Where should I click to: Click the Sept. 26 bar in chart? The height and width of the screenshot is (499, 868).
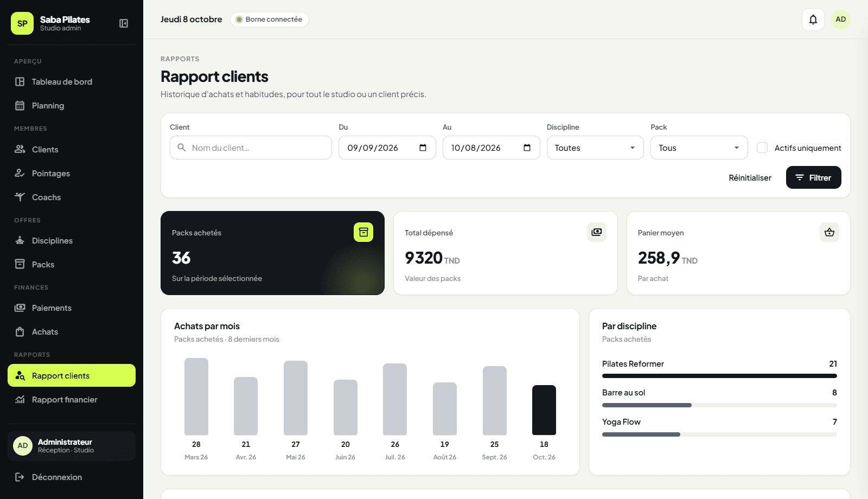coord(495,400)
